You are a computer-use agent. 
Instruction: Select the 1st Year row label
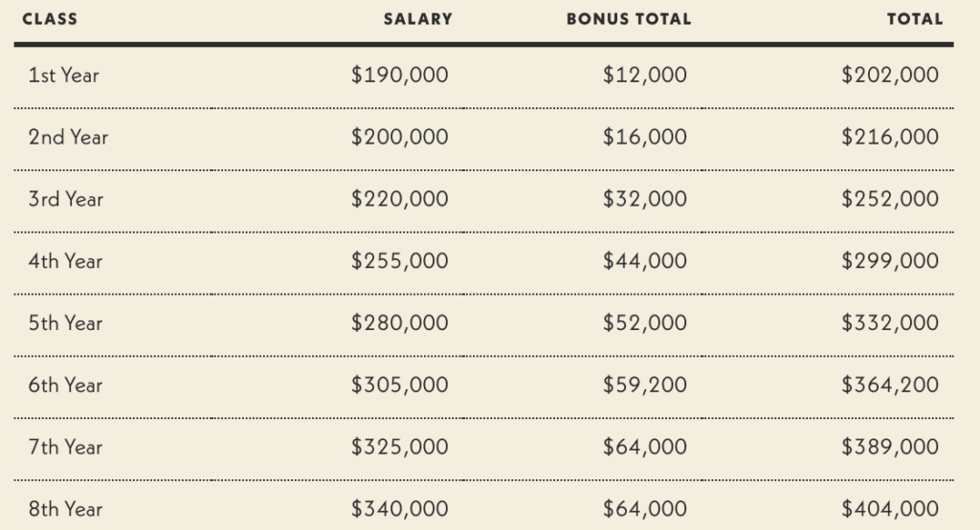point(64,75)
